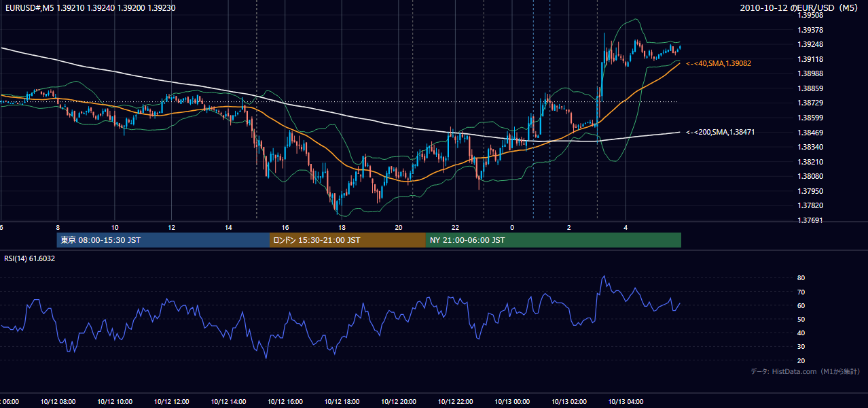Click the データ: HistData.com source credit
The image size is (868, 408).
[x=806, y=371]
